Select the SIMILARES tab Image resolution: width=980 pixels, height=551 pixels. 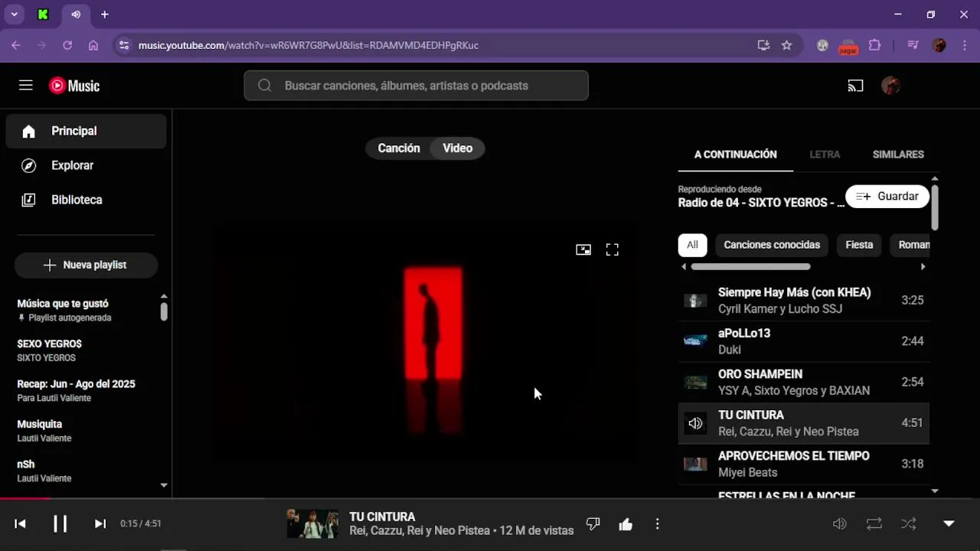pyautogui.click(x=898, y=155)
